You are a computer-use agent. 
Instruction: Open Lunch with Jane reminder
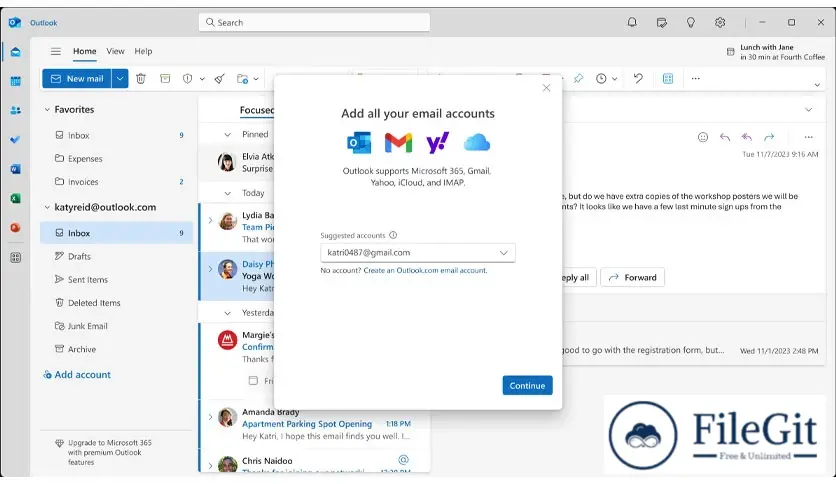775,52
